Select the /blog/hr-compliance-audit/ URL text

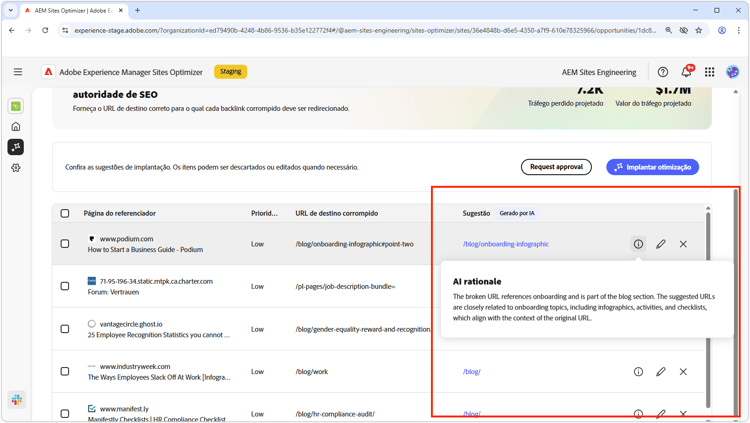[335, 414]
